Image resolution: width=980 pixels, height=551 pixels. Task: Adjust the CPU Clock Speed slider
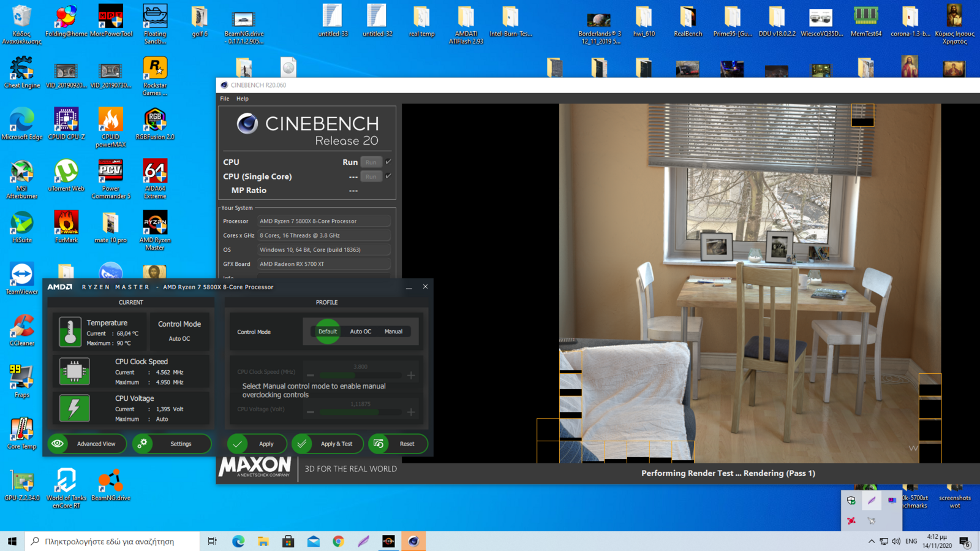[360, 375]
